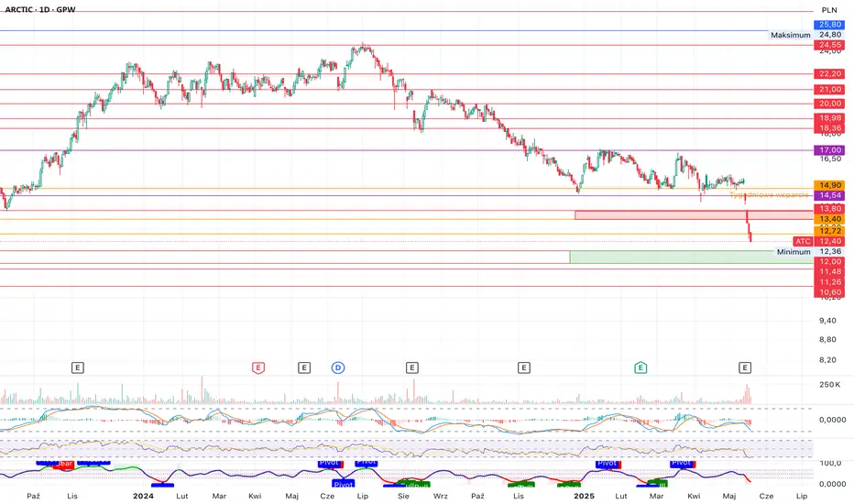The height and width of the screenshot is (504, 854).
Task: Click the Maksimum 24,80 label
Action: point(806,35)
